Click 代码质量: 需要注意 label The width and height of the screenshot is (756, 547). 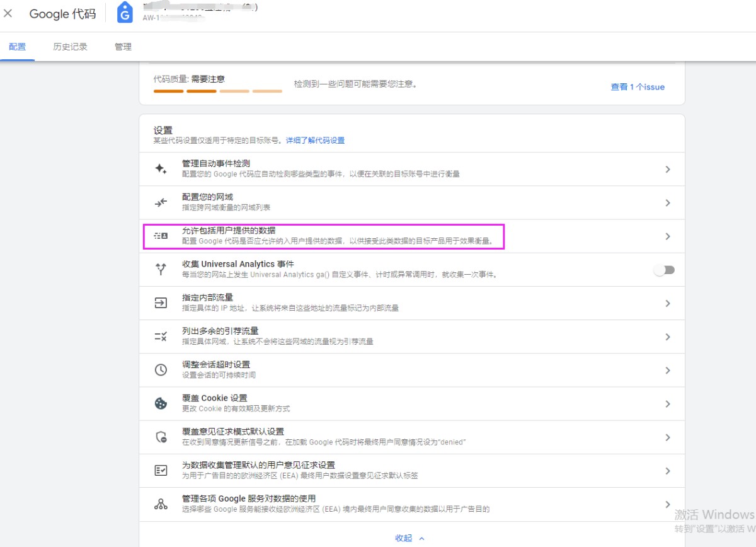189,79
